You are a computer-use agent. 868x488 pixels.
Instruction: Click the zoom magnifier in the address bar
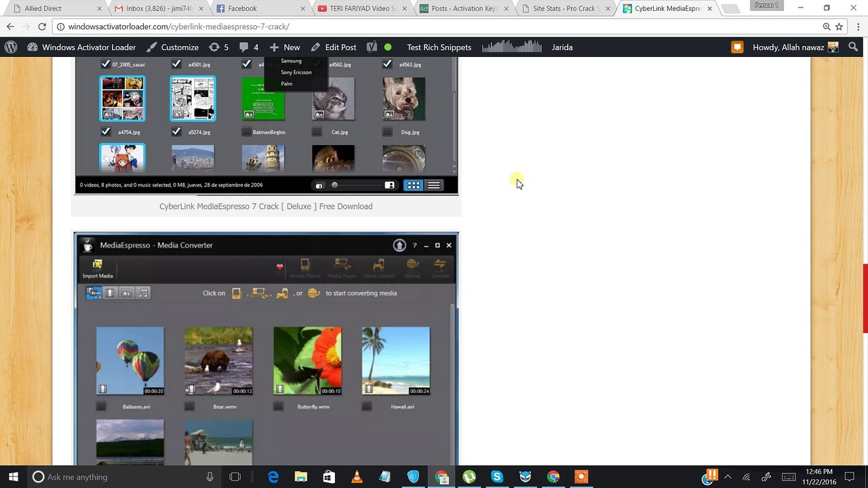(x=827, y=26)
